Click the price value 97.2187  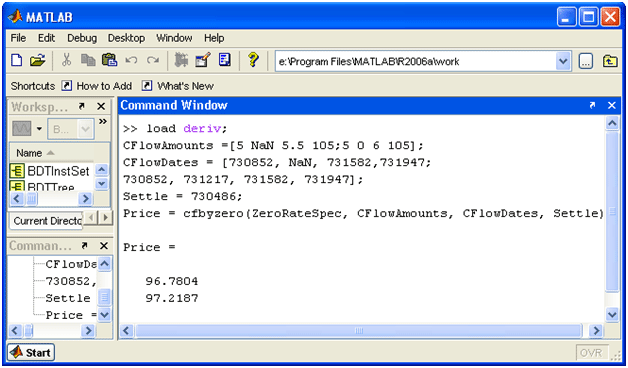[x=172, y=298]
